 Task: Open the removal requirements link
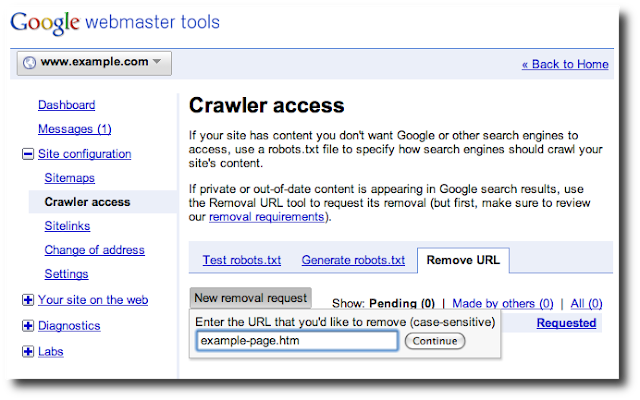pyautogui.click(x=265, y=216)
